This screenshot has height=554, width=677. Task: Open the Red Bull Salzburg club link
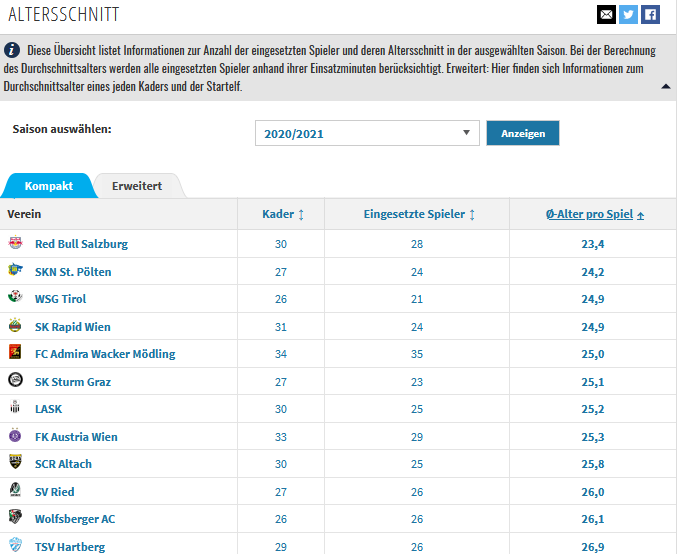point(81,244)
